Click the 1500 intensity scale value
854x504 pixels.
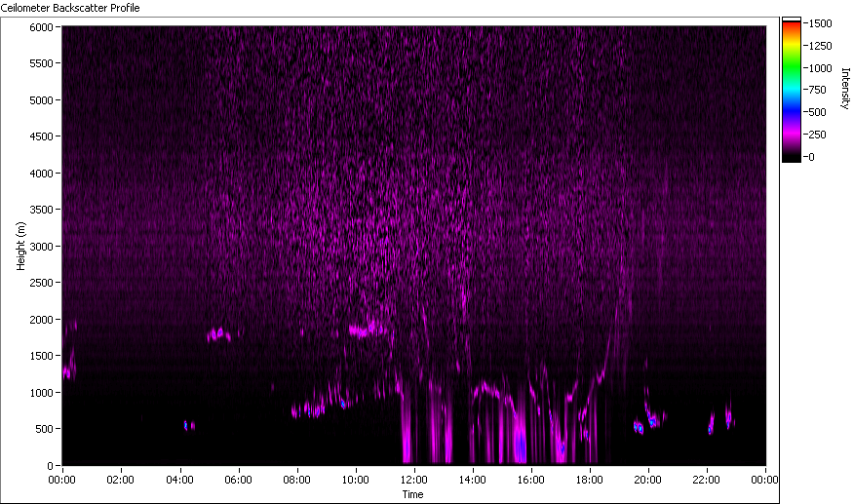point(820,23)
